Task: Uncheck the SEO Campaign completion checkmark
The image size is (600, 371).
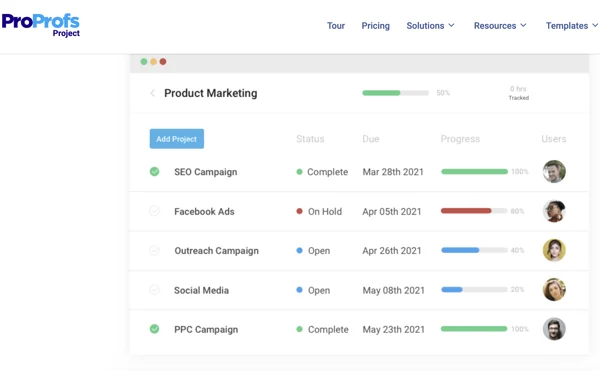Action: [x=154, y=171]
